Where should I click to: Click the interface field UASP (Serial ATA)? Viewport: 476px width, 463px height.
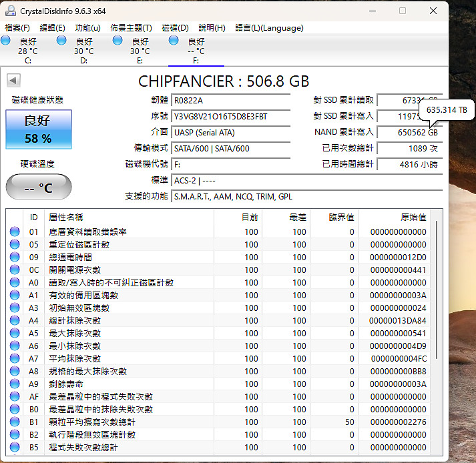coord(231,133)
